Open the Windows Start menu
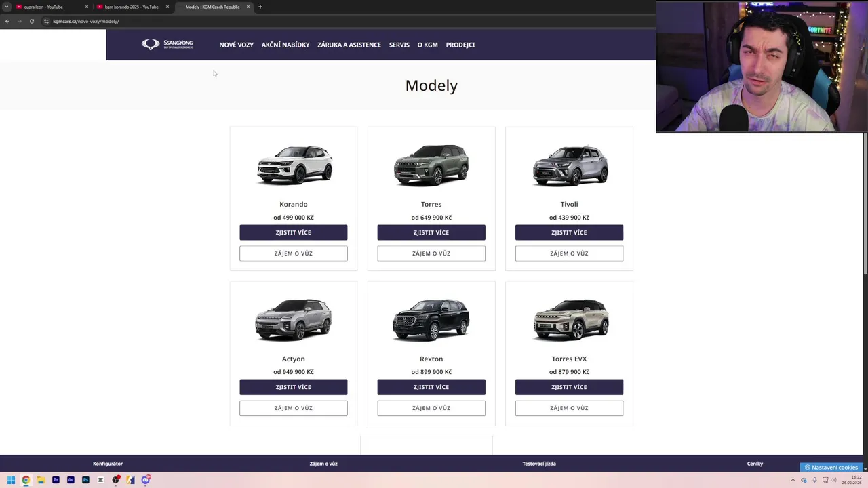The height and width of the screenshot is (488, 868). click(11, 480)
